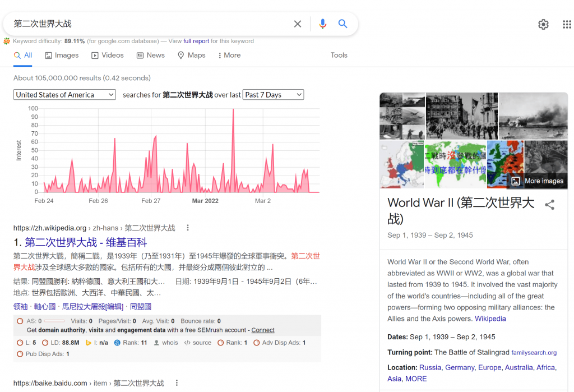Open the 同盟國 sitelink
The height and width of the screenshot is (392, 574).
click(141, 307)
